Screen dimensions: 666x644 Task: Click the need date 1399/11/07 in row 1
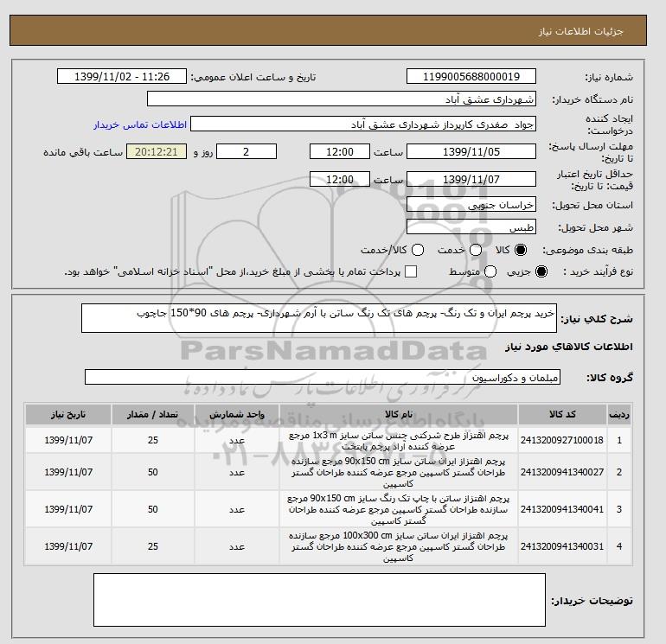(x=68, y=440)
